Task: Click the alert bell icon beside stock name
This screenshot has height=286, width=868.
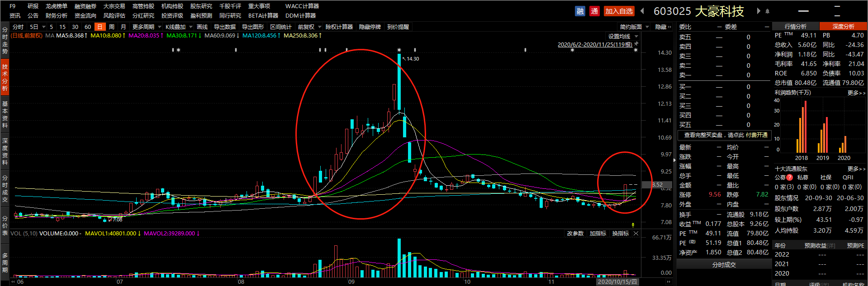Action: click(x=768, y=11)
